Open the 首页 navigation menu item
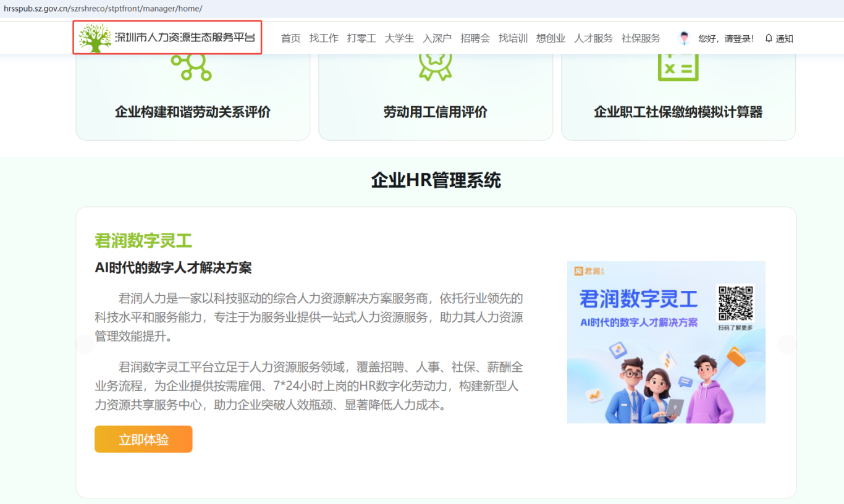The image size is (844, 504). [x=290, y=38]
